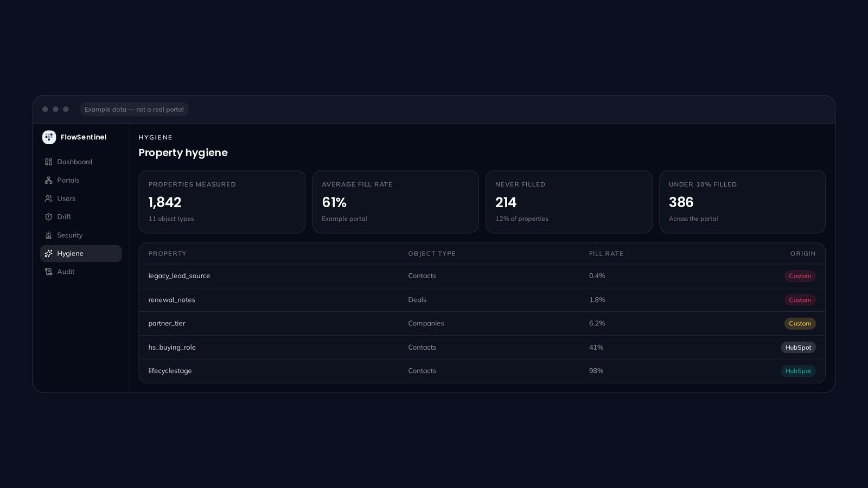Click the Security siren icon
The image size is (868, 488).
pos(48,235)
